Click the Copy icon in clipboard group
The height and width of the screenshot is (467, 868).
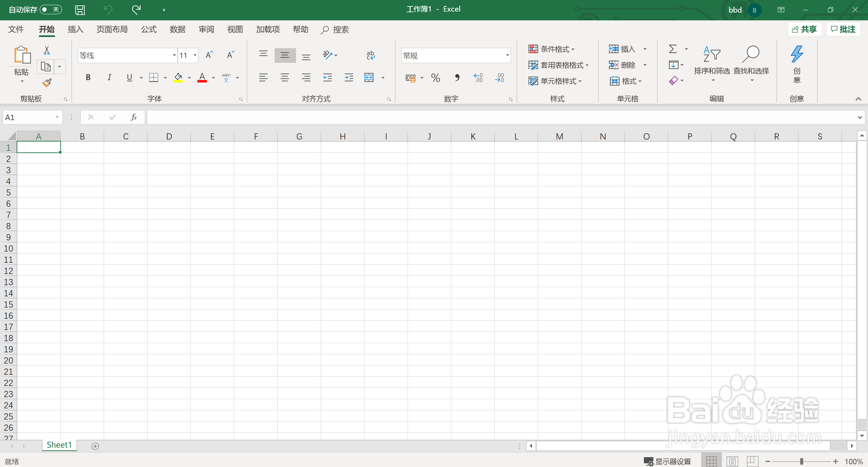[x=46, y=67]
